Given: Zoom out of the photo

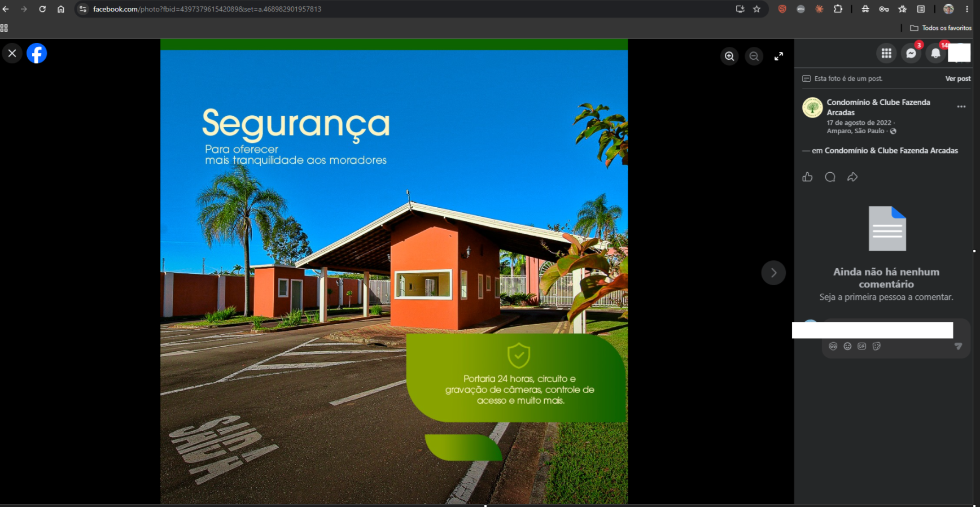Looking at the screenshot, I should click(754, 56).
